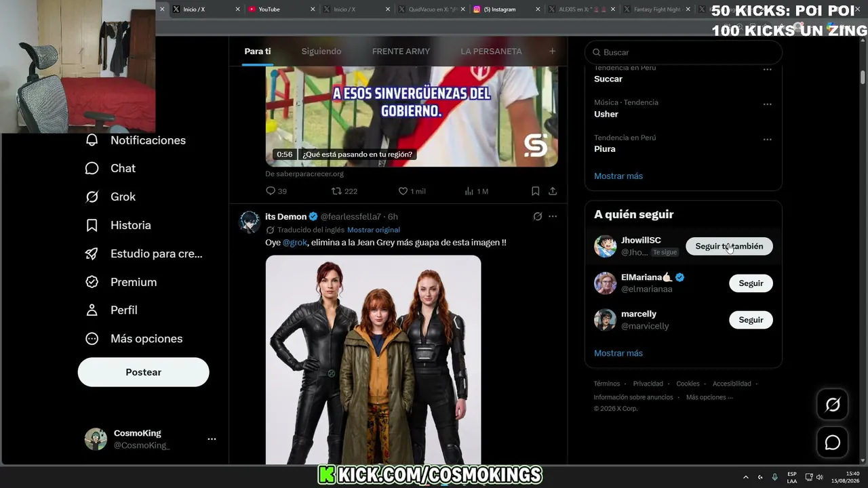The image size is (868, 488).
Task: Close the YouTube browser tab
Action: tap(313, 9)
